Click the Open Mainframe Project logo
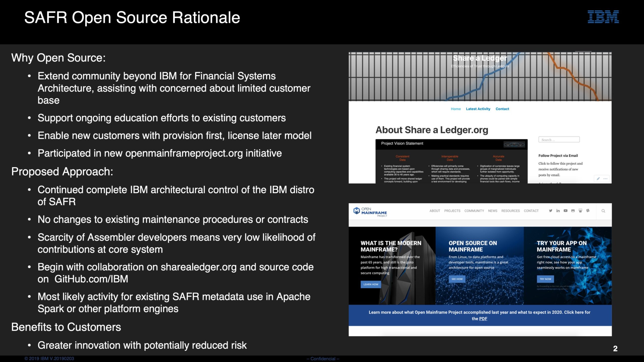Image resolution: width=644 pixels, height=362 pixels. (x=370, y=212)
